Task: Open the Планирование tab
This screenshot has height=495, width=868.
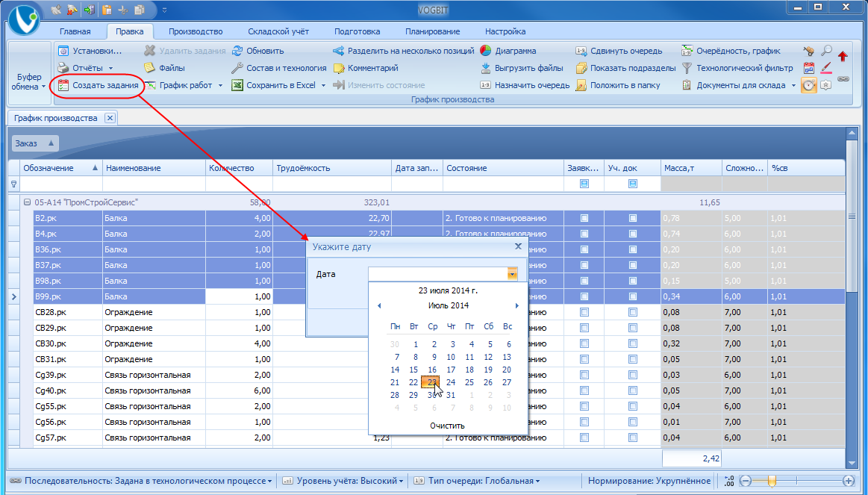Action: click(x=432, y=31)
